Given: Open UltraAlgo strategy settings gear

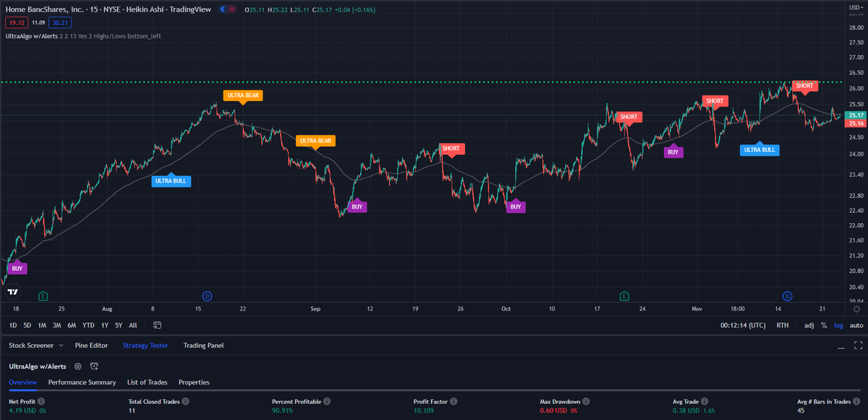Looking at the screenshot, I should point(77,366).
